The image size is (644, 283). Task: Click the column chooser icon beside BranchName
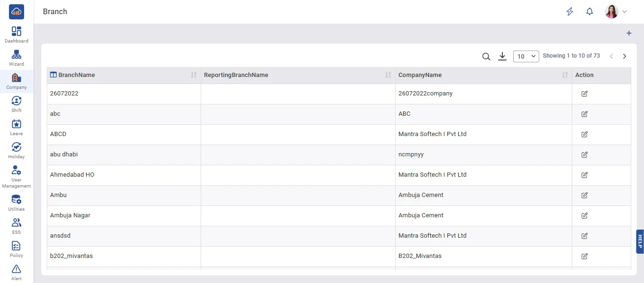(53, 75)
